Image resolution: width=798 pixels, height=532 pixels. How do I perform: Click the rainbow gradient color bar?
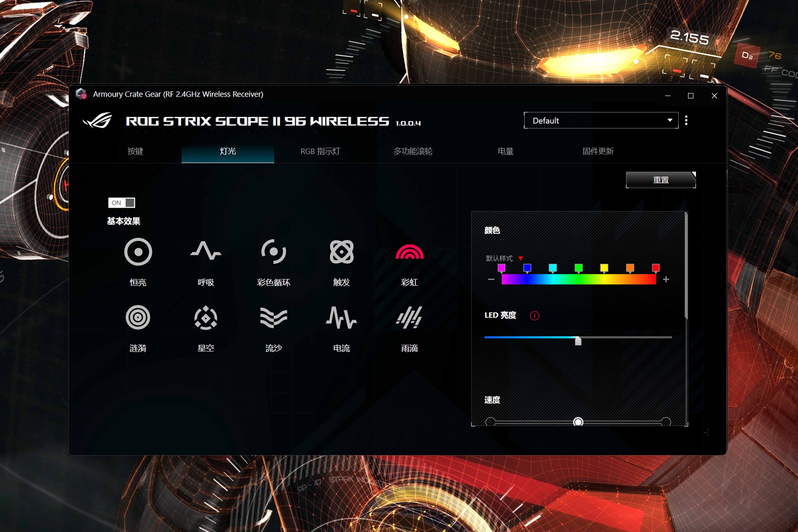pyautogui.click(x=578, y=279)
